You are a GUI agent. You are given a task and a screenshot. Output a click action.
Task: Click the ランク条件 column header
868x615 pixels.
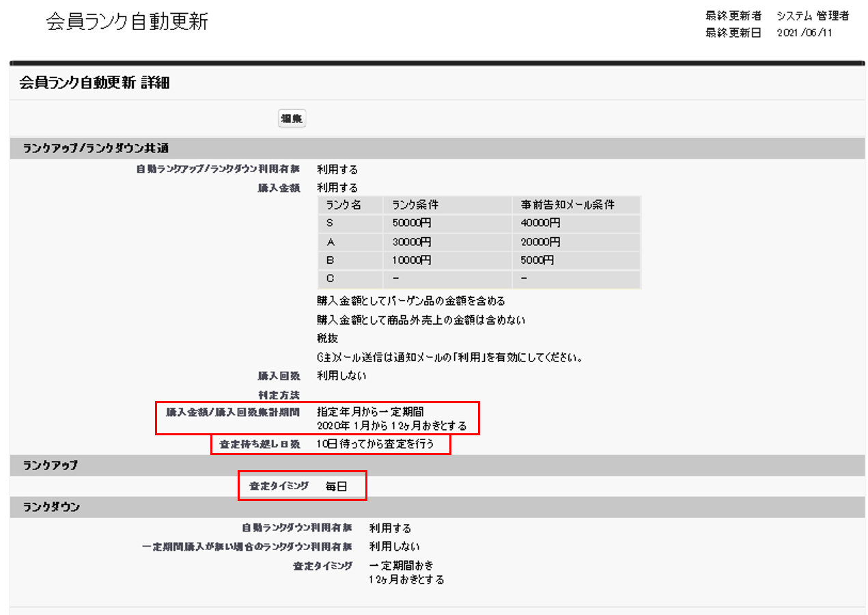[x=415, y=205]
